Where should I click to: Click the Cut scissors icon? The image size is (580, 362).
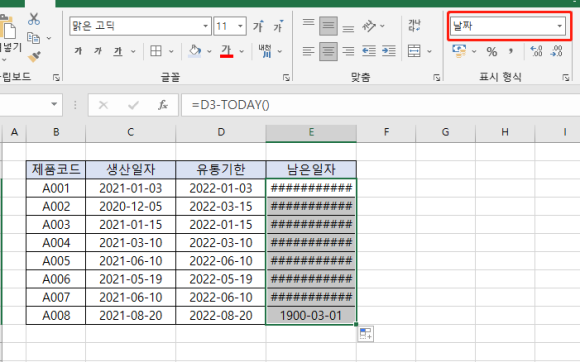(34, 18)
